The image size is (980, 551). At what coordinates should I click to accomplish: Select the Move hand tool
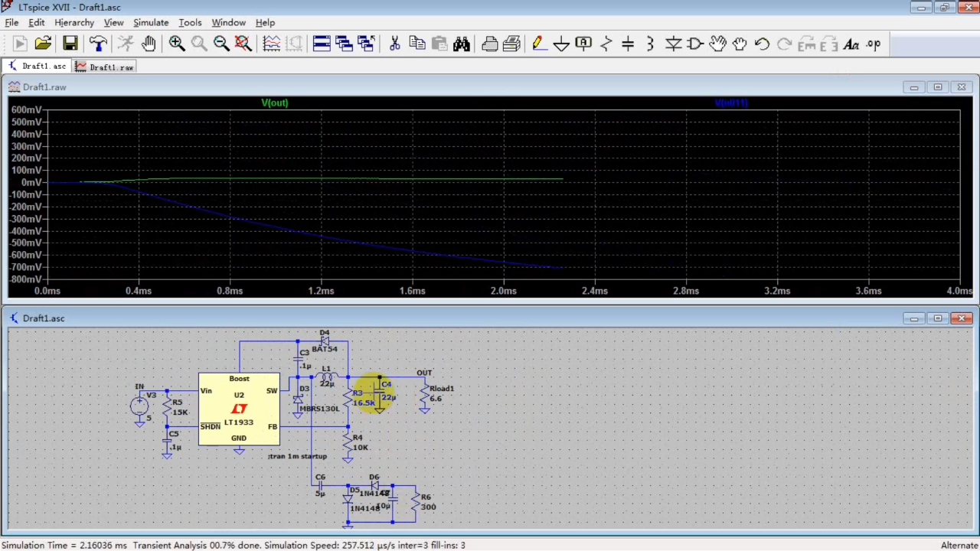(x=717, y=44)
